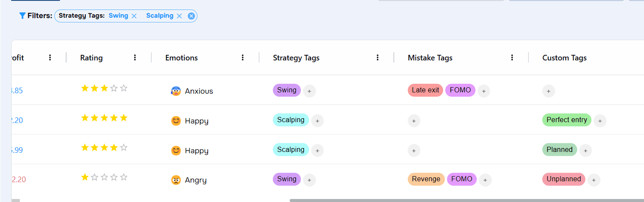Click Scalping tag in Planned row

point(291,150)
